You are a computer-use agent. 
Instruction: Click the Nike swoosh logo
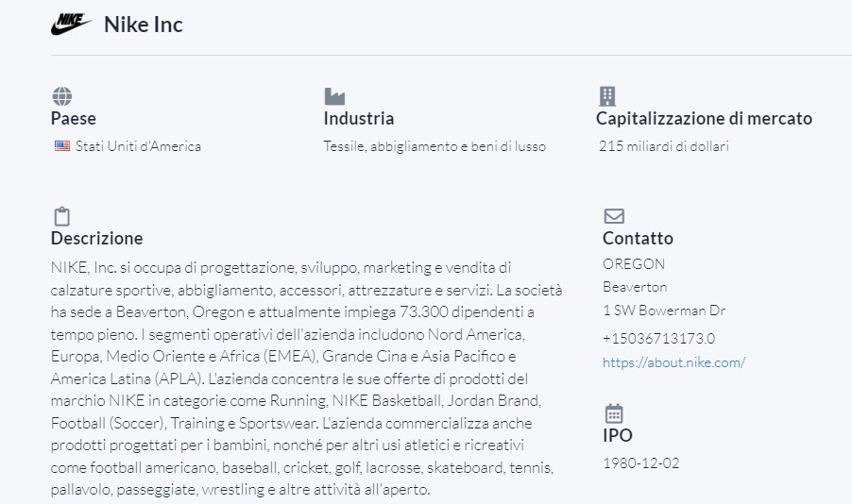click(72, 25)
